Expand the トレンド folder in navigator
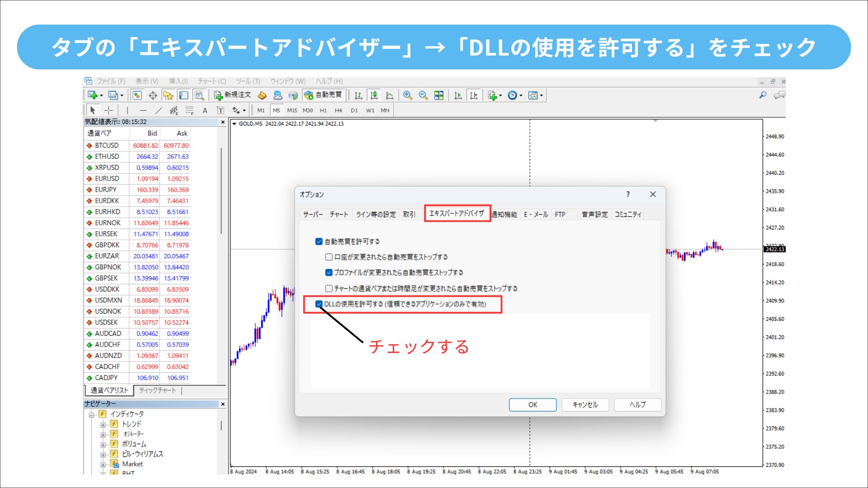The image size is (868, 488). (103, 424)
